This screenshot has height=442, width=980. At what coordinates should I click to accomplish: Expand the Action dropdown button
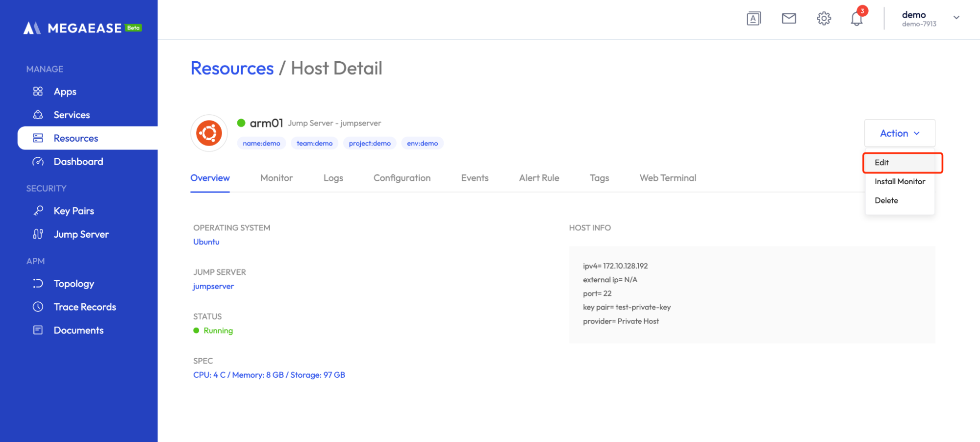[900, 133]
